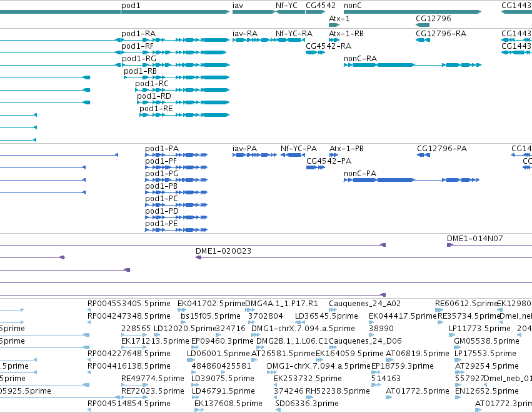Select feature 38990
Image resolution: width=532 pixels, height=413 pixels.
coord(381,329)
